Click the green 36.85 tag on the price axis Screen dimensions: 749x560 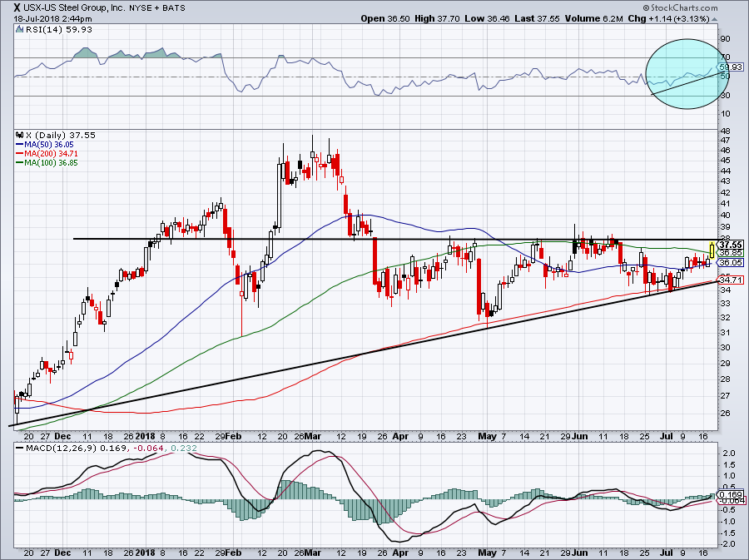(731, 253)
